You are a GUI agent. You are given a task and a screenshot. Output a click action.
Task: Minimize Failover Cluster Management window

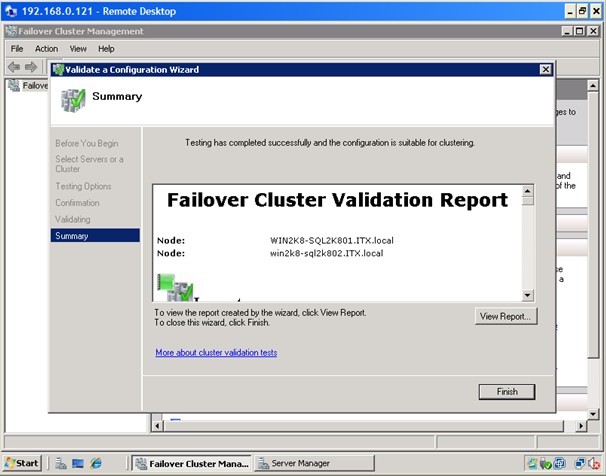(567, 31)
